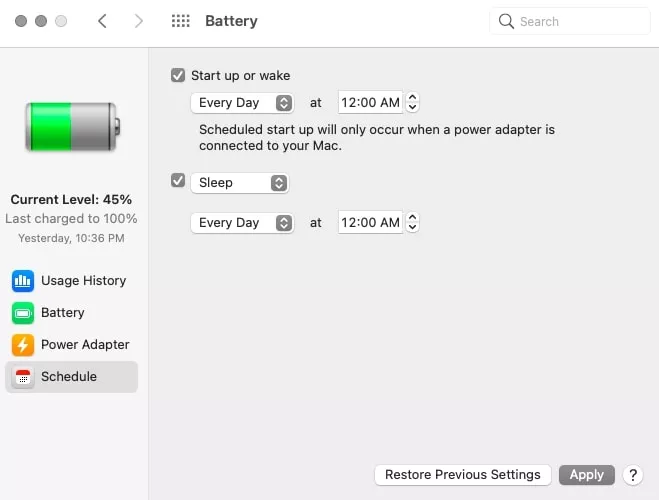Open the Sleep action dropdown
This screenshot has height=500, width=659.
(x=240, y=183)
